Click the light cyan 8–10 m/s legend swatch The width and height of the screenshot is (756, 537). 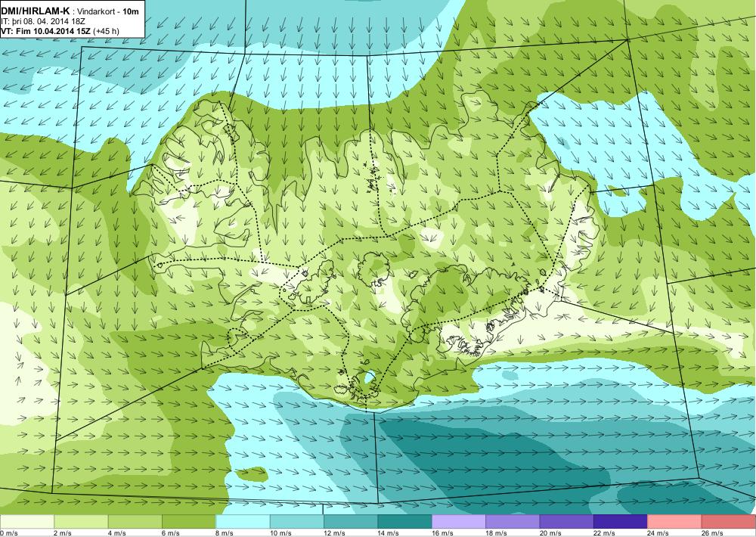click(243, 522)
